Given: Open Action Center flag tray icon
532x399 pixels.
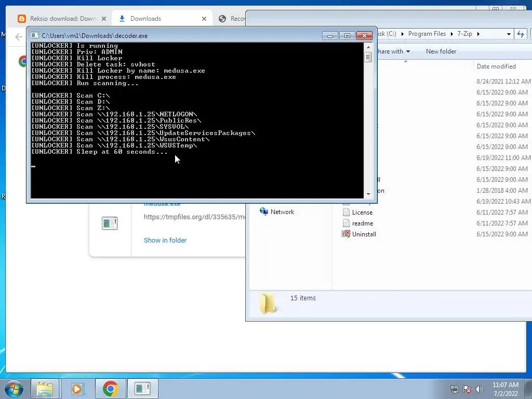Looking at the screenshot, I should click(467, 389).
